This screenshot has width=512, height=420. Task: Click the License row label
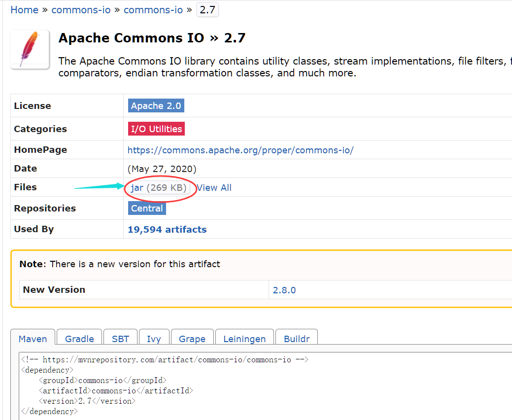click(33, 105)
